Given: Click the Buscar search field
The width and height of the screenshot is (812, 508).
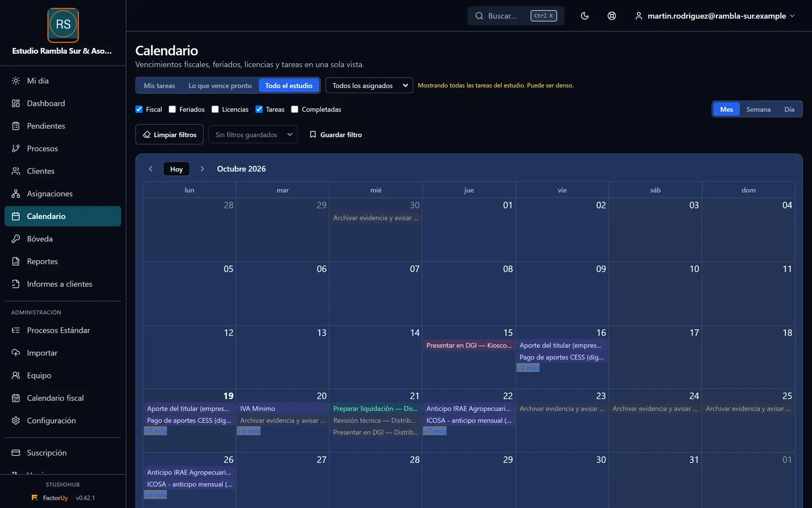Looking at the screenshot, I should click(x=516, y=16).
